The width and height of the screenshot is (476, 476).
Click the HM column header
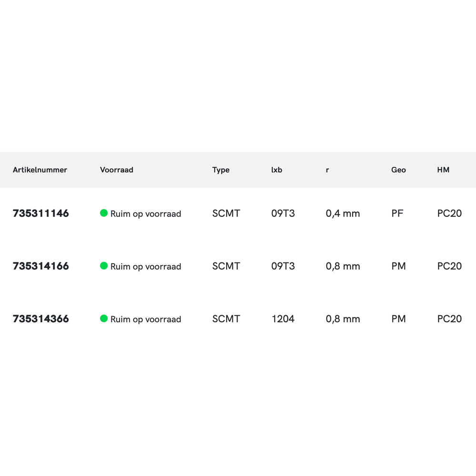click(x=443, y=170)
